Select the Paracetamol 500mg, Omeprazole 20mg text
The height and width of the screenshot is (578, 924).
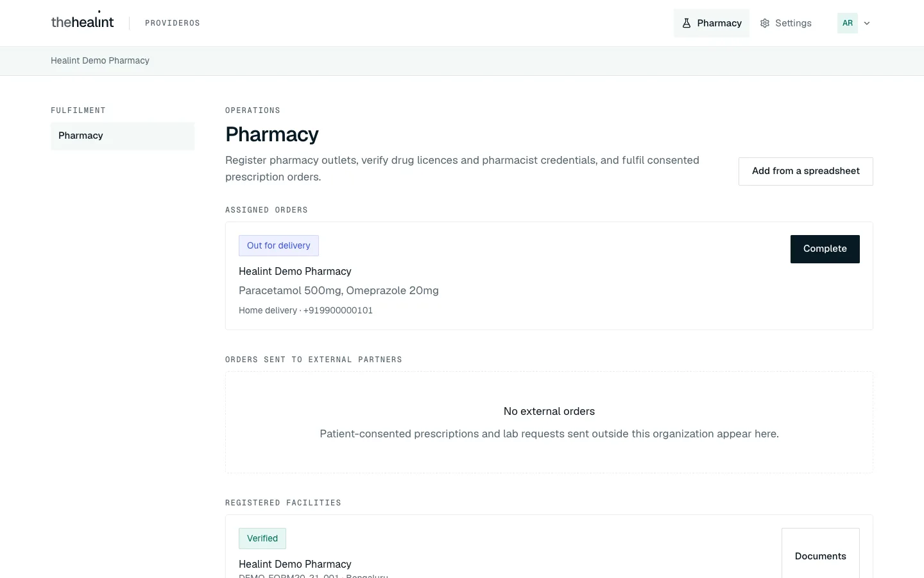[x=339, y=290]
